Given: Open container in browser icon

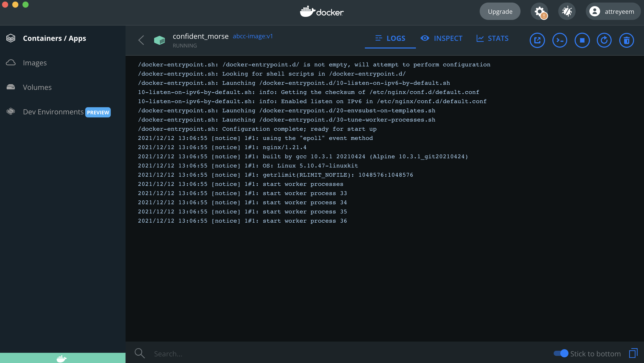Looking at the screenshot, I should [x=537, y=40].
